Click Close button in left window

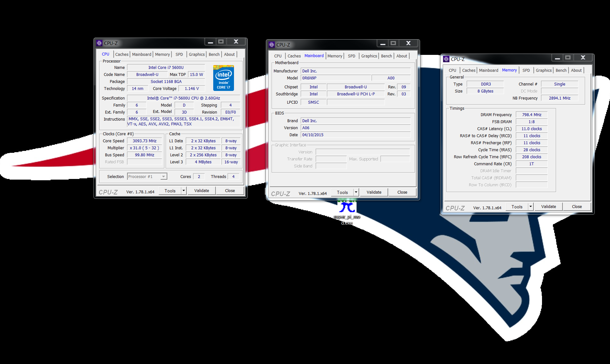pyautogui.click(x=230, y=191)
